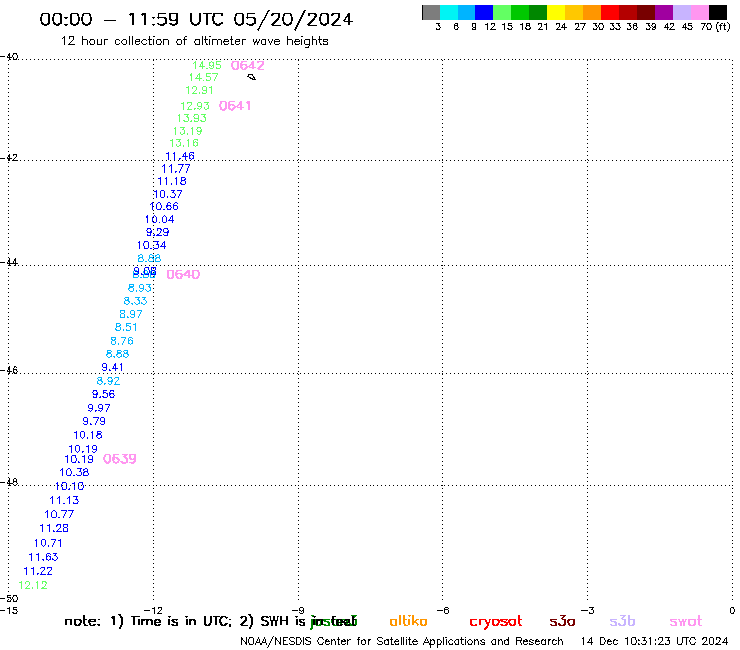This screenshot has height=650, width=740.
Task: Click the 9.56 wave height value
Action: tap(103, 394)
